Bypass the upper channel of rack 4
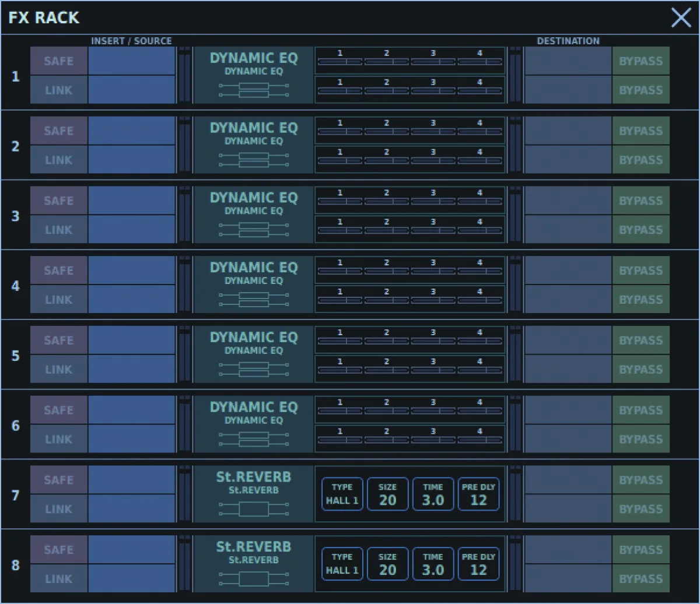Image resolution: width=700 pixels, height=604 pixels. (640, 271)
